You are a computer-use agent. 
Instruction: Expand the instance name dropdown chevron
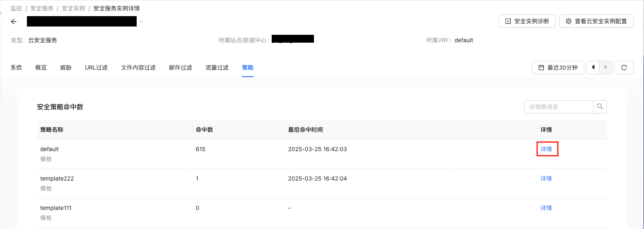coord(141,22)
